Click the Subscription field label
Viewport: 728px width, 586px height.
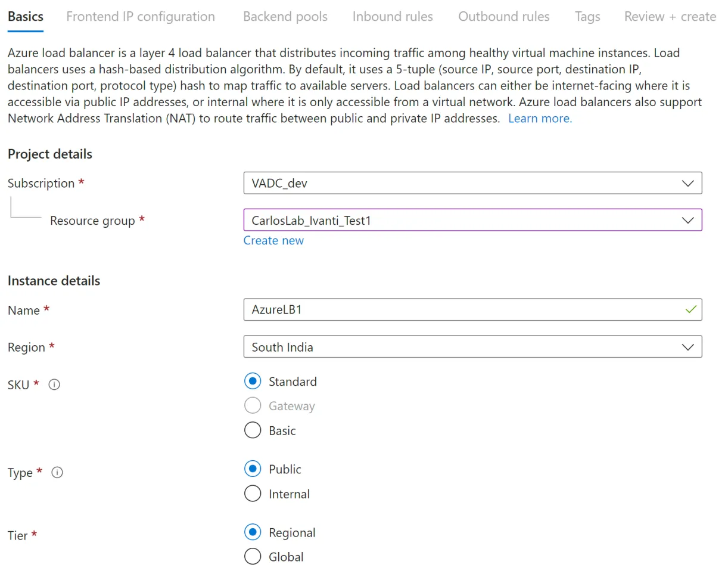pyautogui.click(x=41, y=183)
